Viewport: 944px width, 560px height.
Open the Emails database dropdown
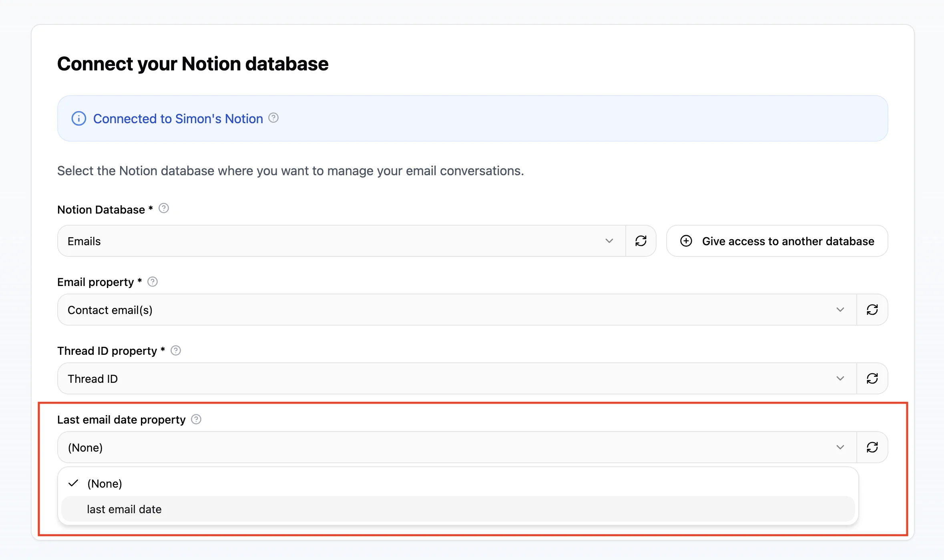[341, 241]
